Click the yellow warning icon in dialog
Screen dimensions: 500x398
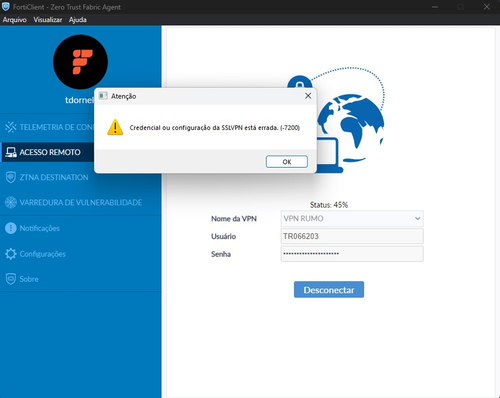point(115,127)
